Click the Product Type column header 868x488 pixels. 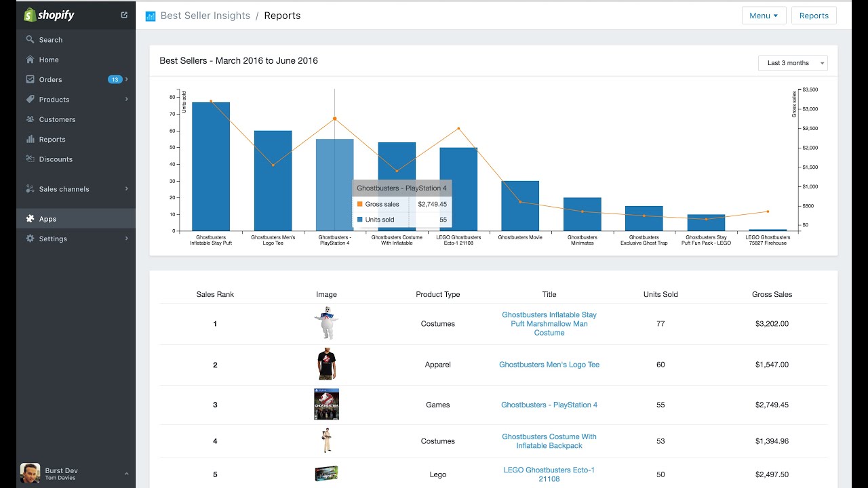(x=438, y=294)
